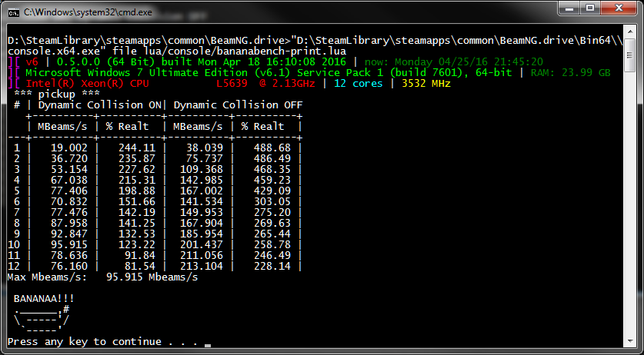Minimize the cmd.exe window
The image size is (644, 355).
(569, 8)
